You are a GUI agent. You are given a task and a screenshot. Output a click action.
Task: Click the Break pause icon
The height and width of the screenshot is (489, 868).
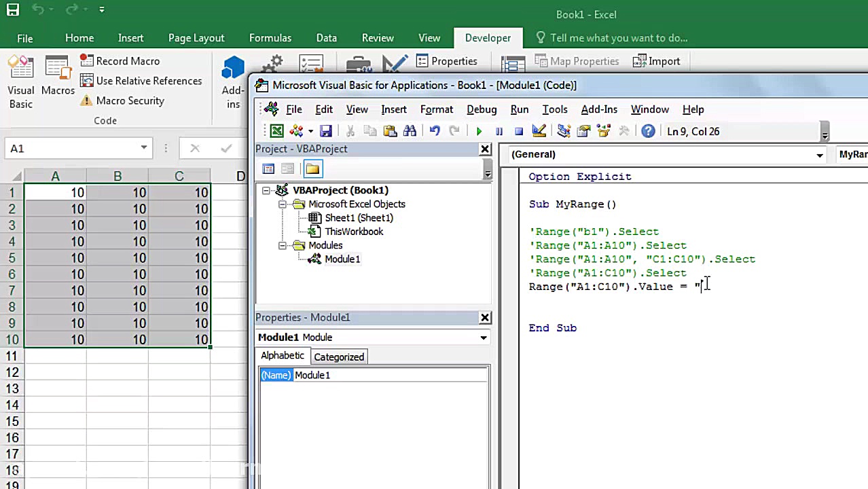[499, 131]
